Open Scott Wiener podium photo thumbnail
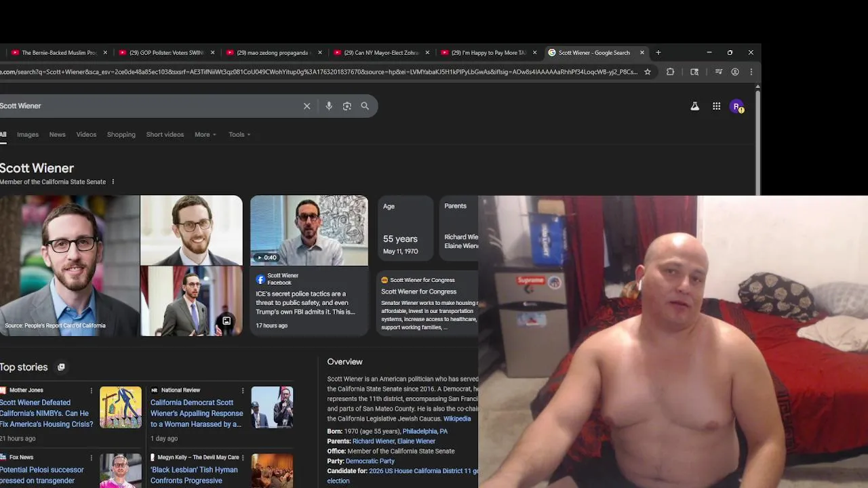 [x=191, y=301]
